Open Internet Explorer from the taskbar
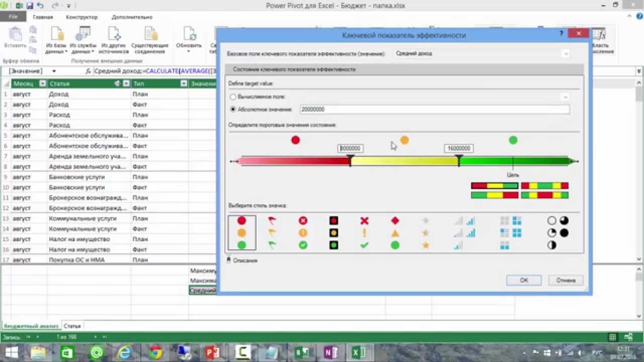Viewport: 644px width, 362px height. [x=126, y=353]
